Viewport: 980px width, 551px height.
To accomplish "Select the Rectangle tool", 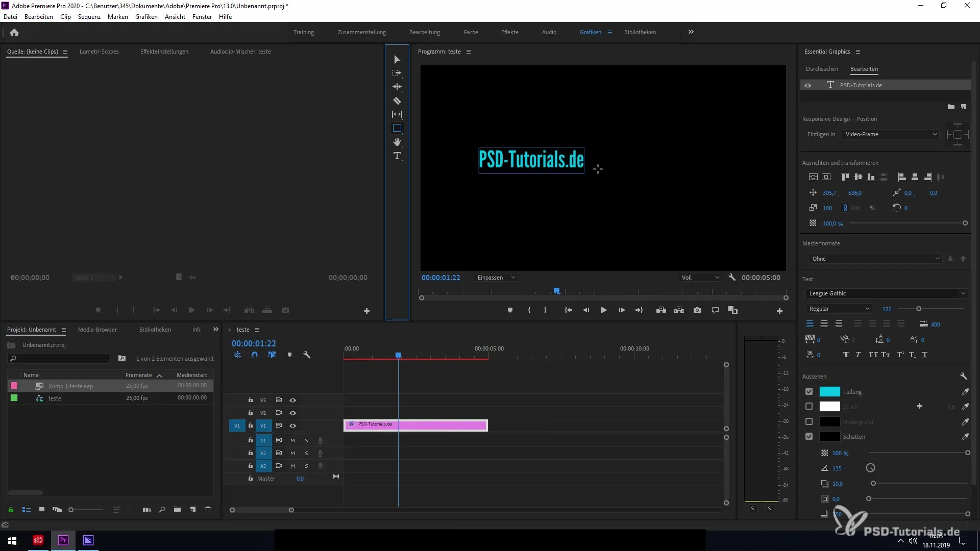I will (x=397, y=128).
